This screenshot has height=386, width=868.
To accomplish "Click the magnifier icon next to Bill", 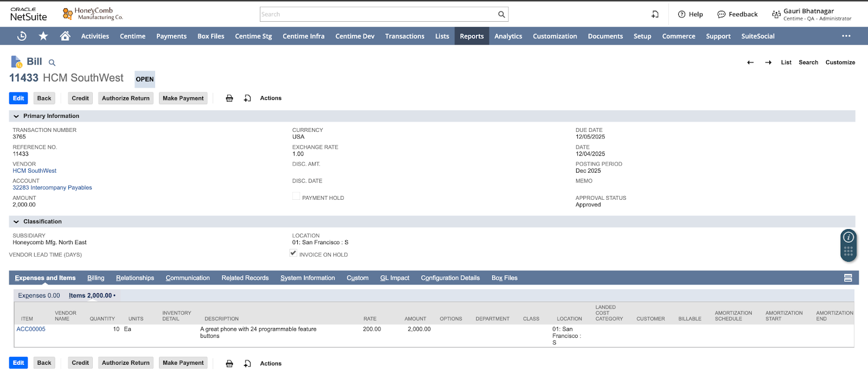I will point(52,63).
